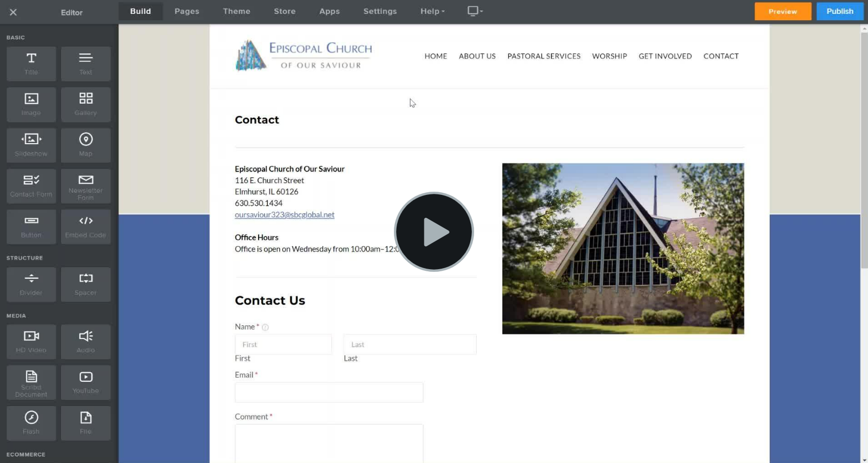The height and width of the screenshot is (463, 868).
Task: Open the Pages tab
Action: [187, 11]
